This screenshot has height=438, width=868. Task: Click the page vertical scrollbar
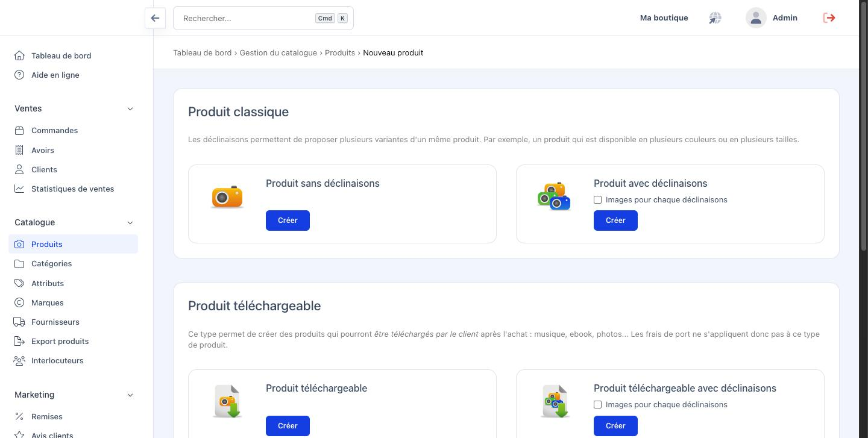coord(863,127)
